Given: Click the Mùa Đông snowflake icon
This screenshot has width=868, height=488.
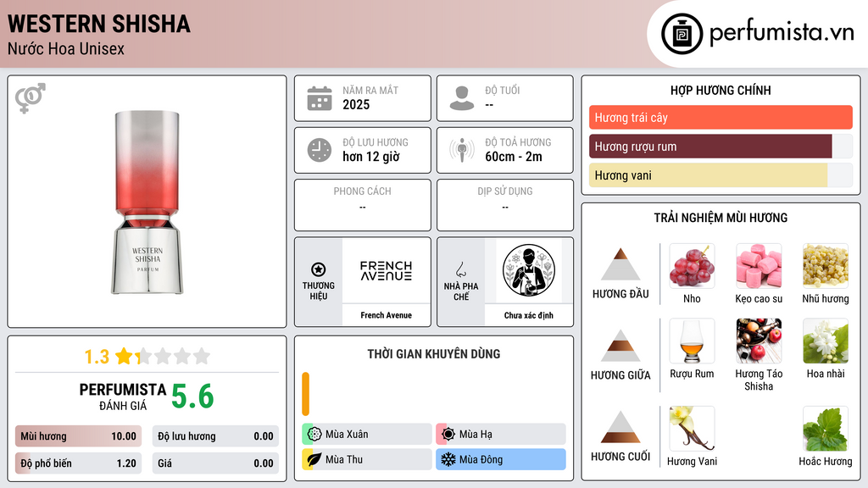Looking at the screenshot, I should pos(448,459).
